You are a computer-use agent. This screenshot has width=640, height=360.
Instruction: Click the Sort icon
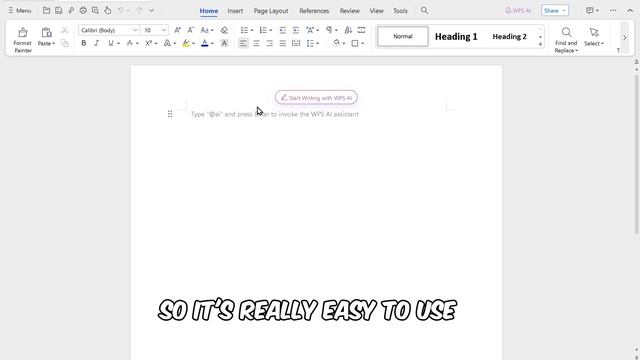(x=348, y=30)
